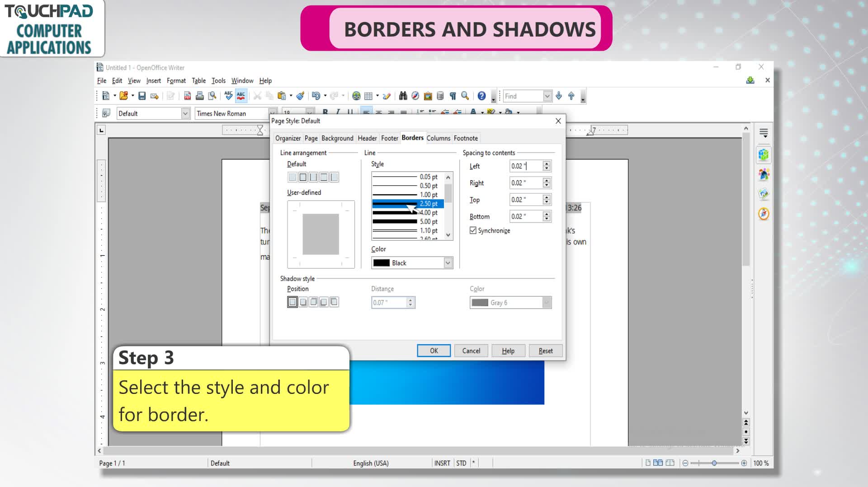Screen dimensions: 868x487
Task: Expand the Undo history dropdown arrow
Action: [x=325, y=96]
